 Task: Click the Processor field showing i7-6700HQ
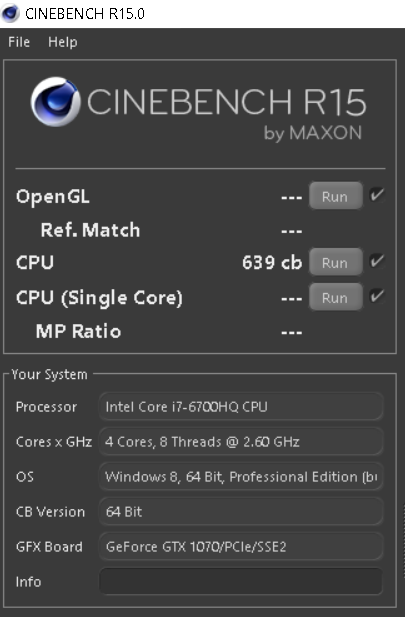tap(241, 407)
